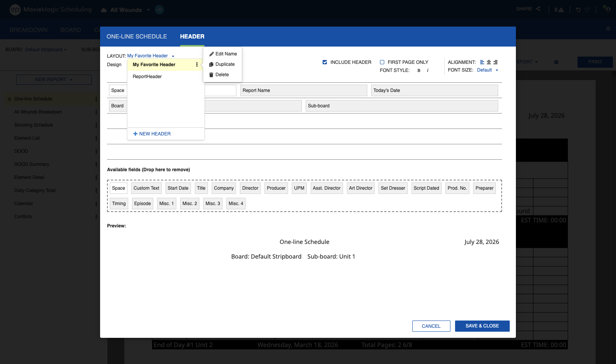This screenshot has width=616, height=364.
Task: Choose Duplicate from the context menu
Action: pyautogui.click(x=223, y=64)
